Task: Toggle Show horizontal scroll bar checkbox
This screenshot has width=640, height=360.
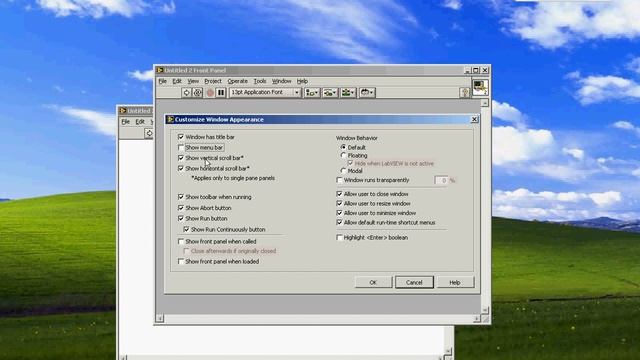Action: pyautogui.click(x=181, y=168)
